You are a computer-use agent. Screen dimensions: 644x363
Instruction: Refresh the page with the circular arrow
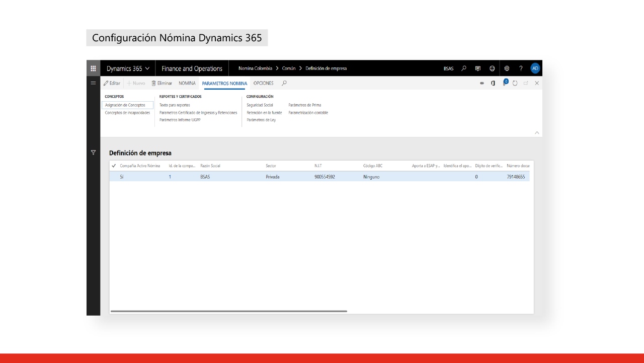515,83
